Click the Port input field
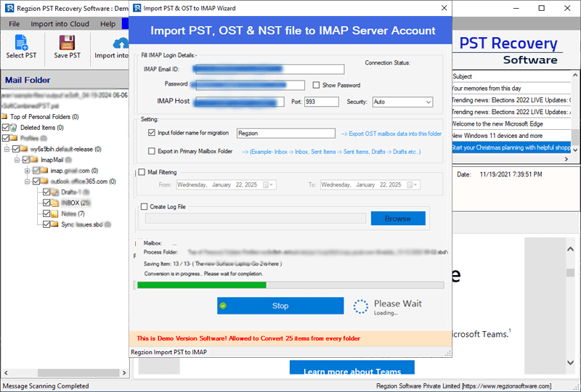This screenshot has height=392, width=581. 321,102
